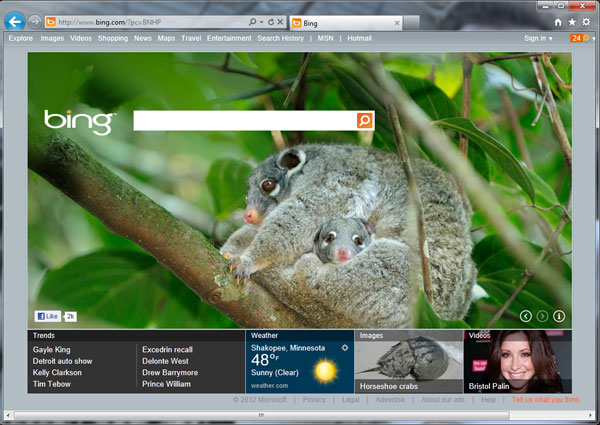Open the Drew Barrymore trend
This screenshot has width=600, height=425.
[170, 373]
